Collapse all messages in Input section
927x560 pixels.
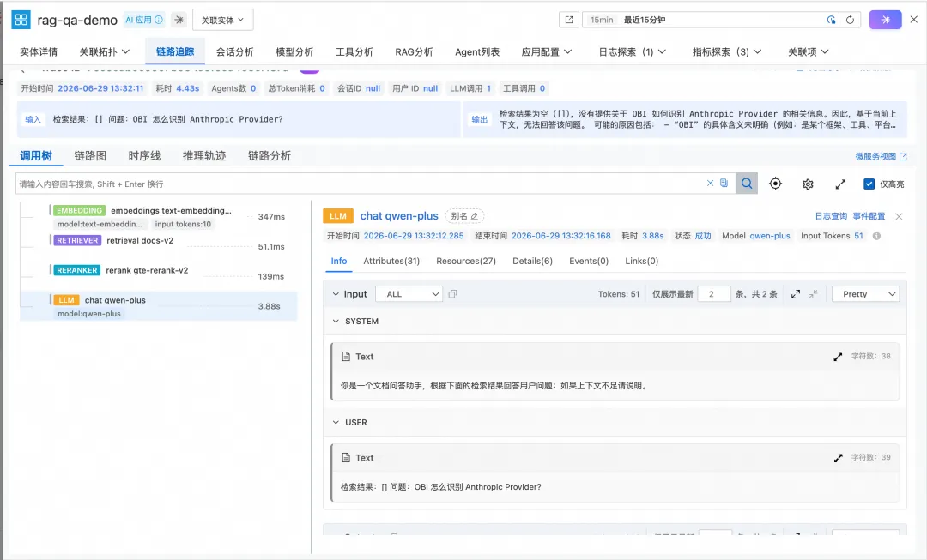pos(814,293)
